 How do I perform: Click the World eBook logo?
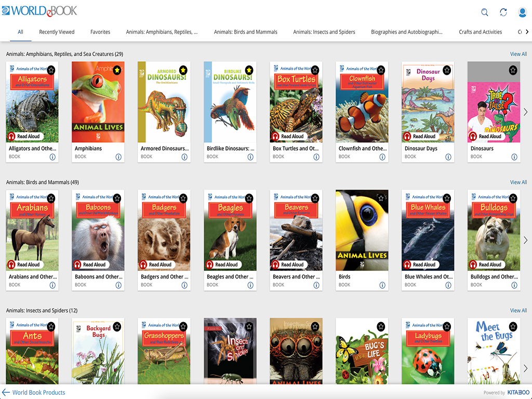pyautogui.click(x=39, y=11)
